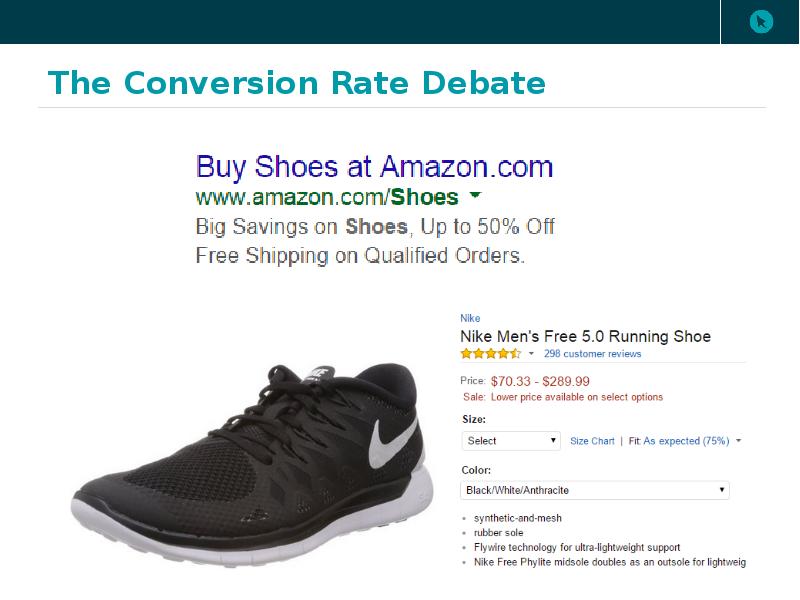Expand the Color Black/White/Anthracite dropdown

[595, 491]
